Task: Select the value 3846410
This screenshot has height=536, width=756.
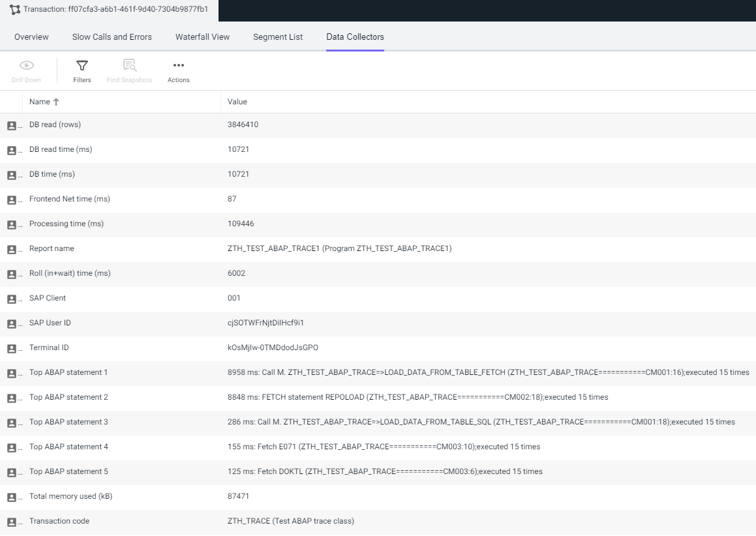Action: (243, 125)
